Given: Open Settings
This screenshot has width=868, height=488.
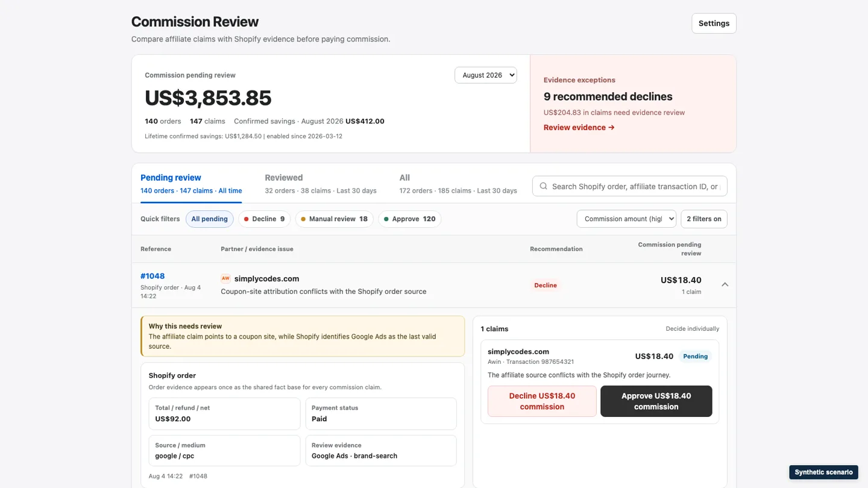Looking at the screenshot, I should [714, 23].
